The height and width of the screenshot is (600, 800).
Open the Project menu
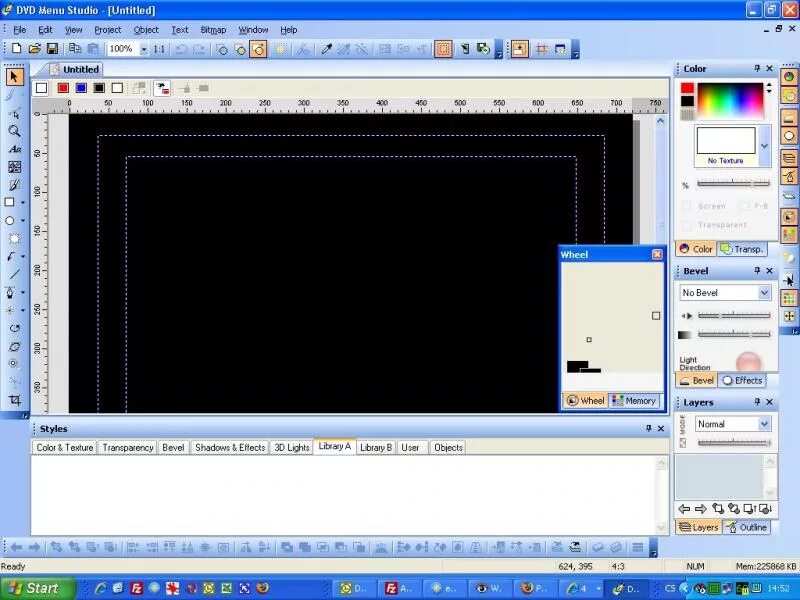click(x=108, y=30)
